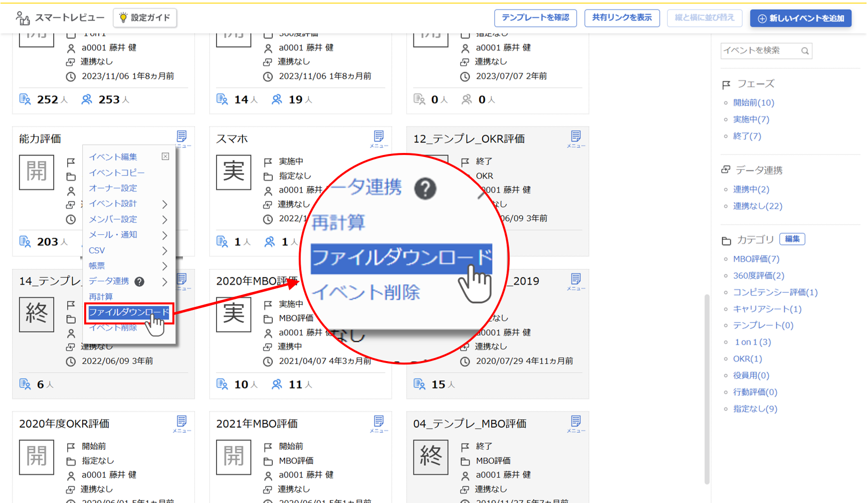
Task: Expand the CSV submenu chevron
Action: click(165, 251)
